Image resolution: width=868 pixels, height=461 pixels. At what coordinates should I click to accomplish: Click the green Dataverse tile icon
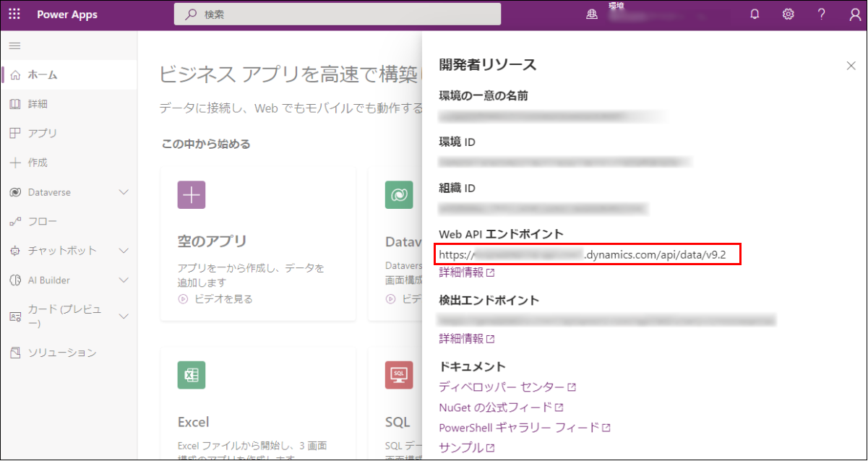click(399, 195)
